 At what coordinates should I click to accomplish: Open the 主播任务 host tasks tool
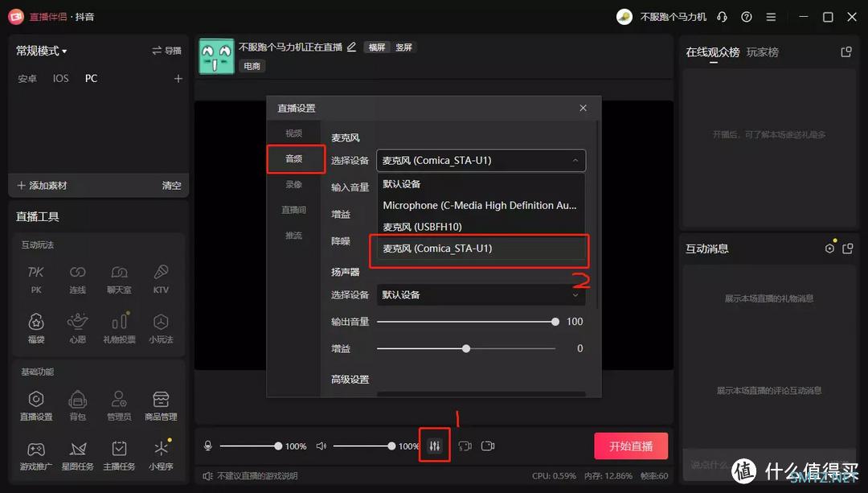[x=119, y=455]
